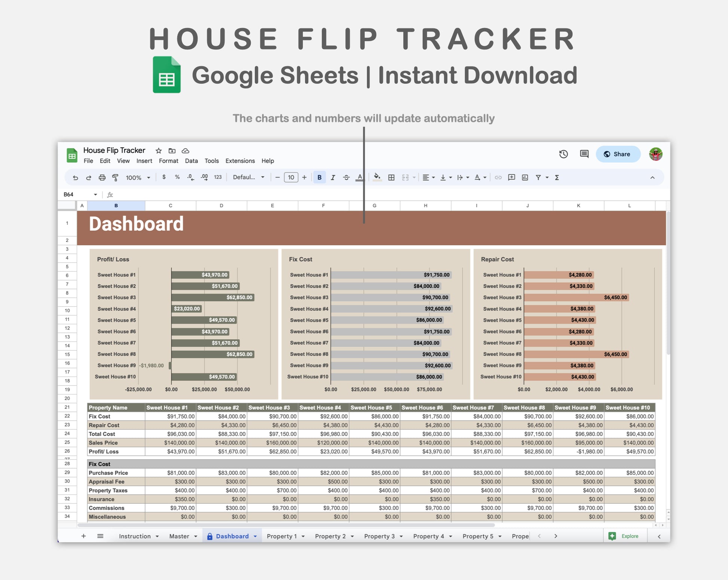The height and width of the screenshot is (580, 728).
Task: Open the 100% zoom dropdown
Action: coord(138,178)
